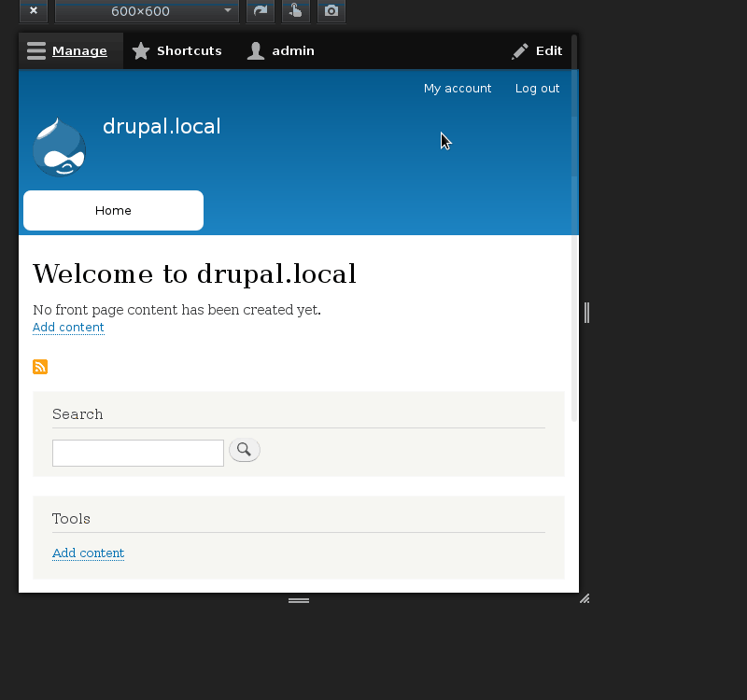
Task: Click the Edit pencil toolbar button
Action: point(537,51)
